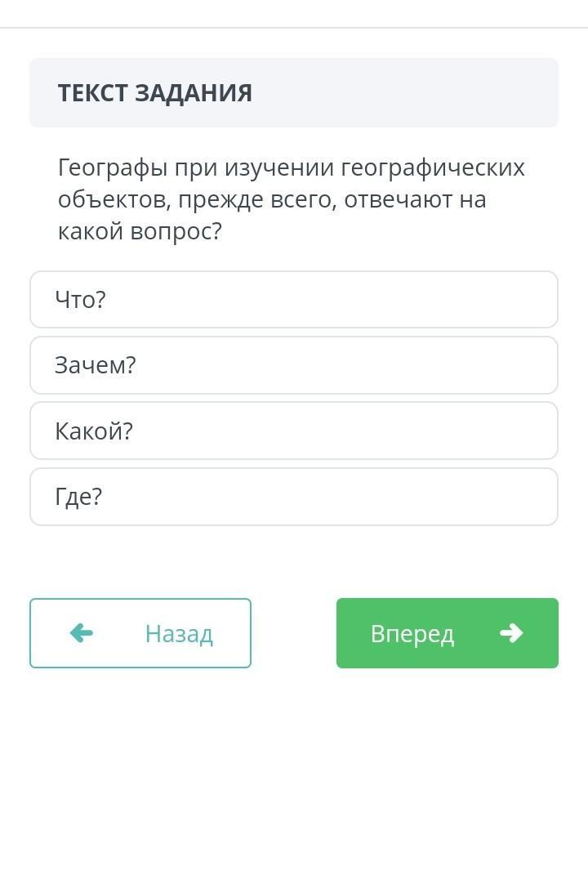Click the 'Зачем?' text label
This screenshot has width=588, height=884.
click(x=96, y=365)
